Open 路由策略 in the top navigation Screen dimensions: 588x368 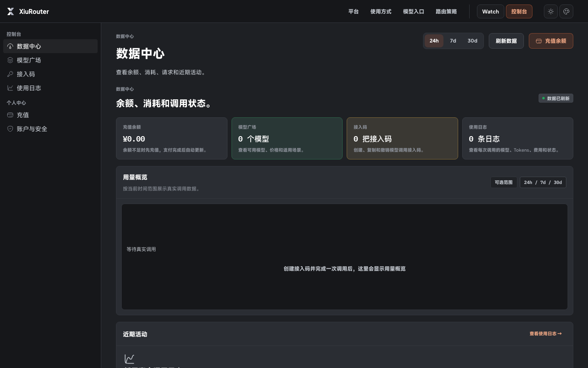tap(446, 11)
